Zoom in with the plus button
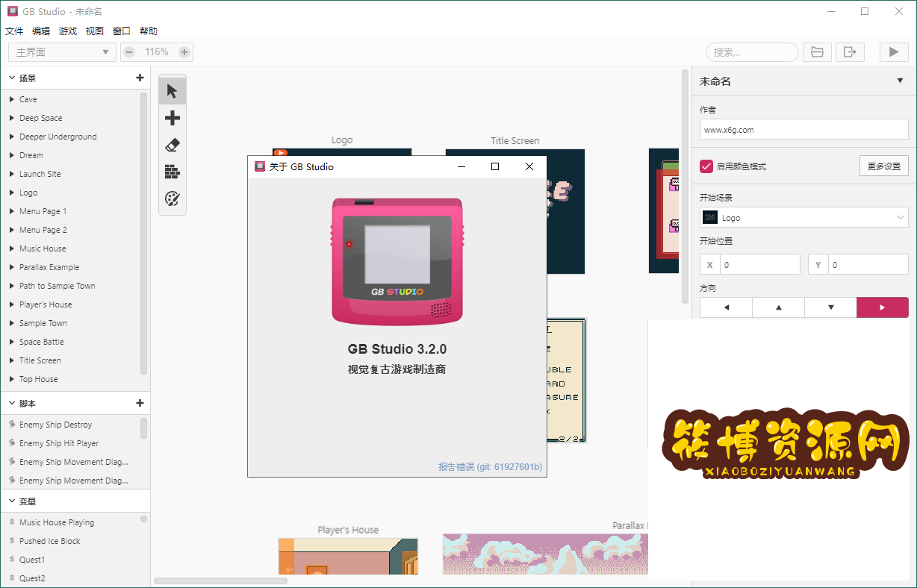This screenshot has height=588, width=917. 184,52
